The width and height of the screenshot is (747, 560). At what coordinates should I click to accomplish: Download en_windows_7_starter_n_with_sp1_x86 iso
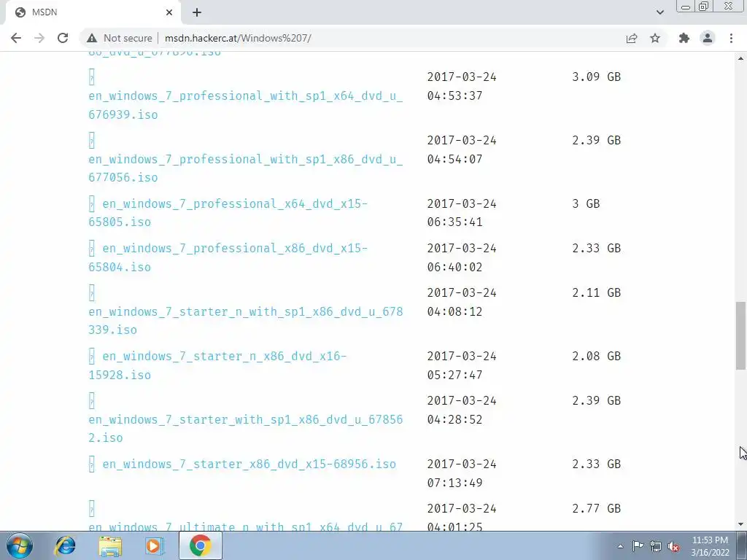245,321
